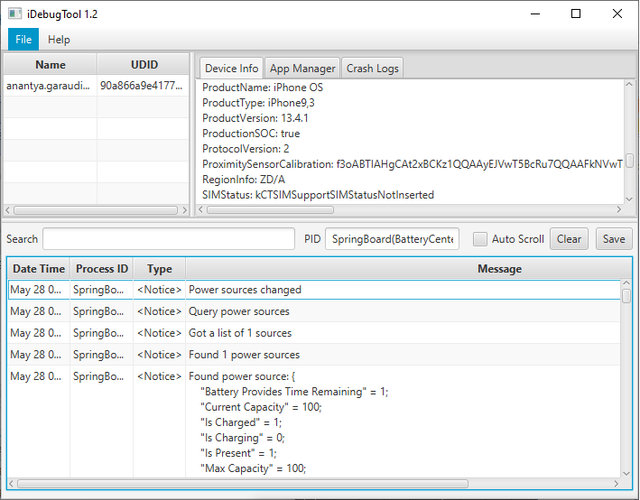The image size is (640, 500).
Task: Switch to the App Manager tab
Action: point(302,68)
